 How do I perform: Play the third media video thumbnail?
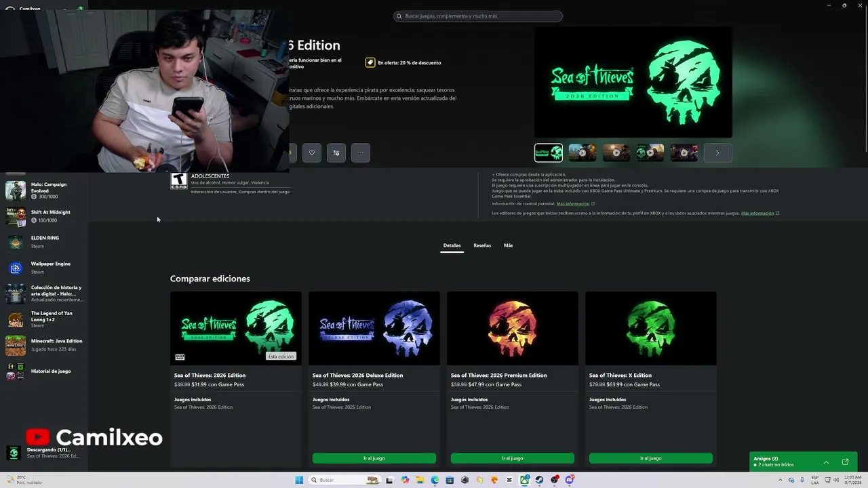coord(616,152)
